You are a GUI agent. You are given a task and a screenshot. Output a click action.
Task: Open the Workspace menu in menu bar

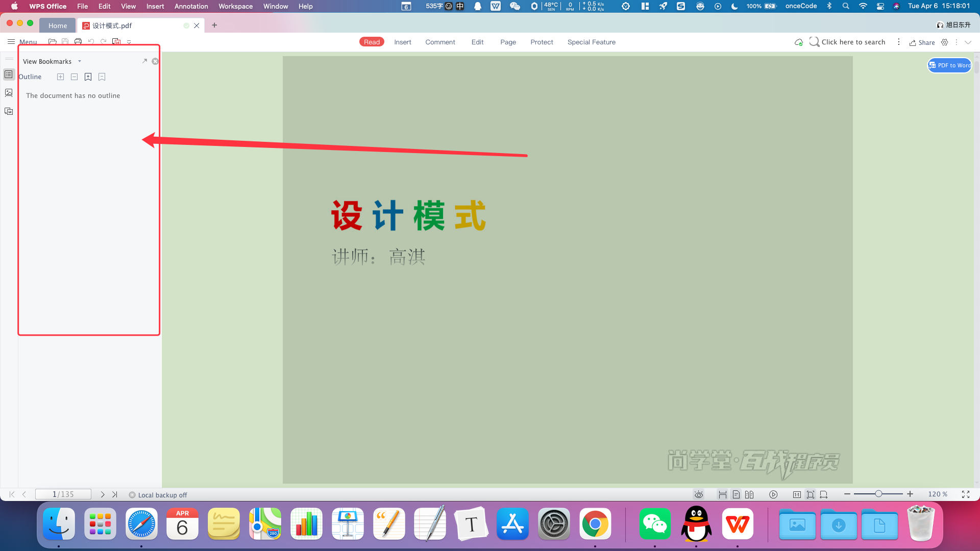pyautogui.click(x=235, y=6)
